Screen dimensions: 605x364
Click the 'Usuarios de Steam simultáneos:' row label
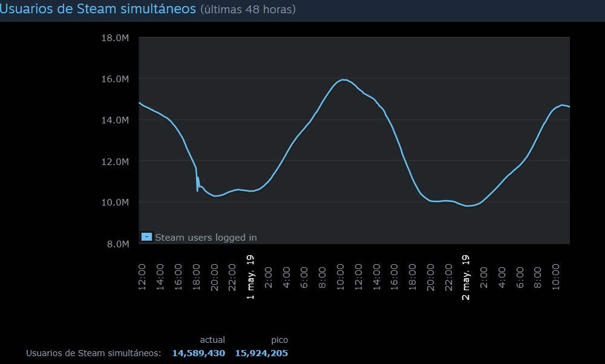pyautogui.click(x=93, y=353)
